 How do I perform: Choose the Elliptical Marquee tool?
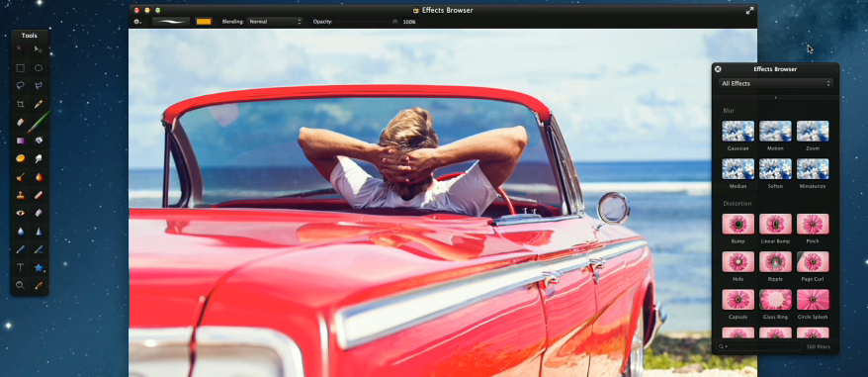[x=39, y=68]
